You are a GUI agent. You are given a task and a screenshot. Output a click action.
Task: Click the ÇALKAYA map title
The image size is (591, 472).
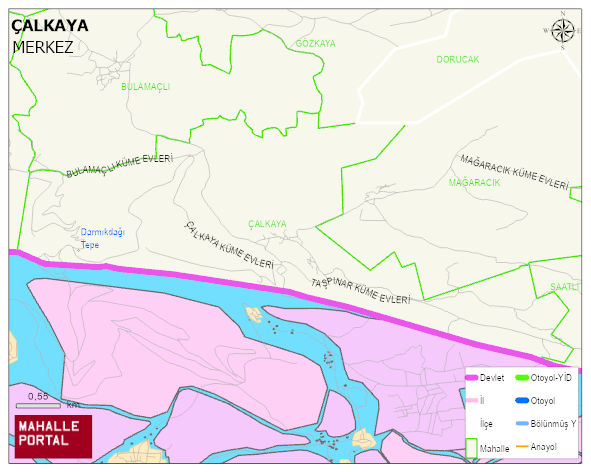[x=50, y=26]
